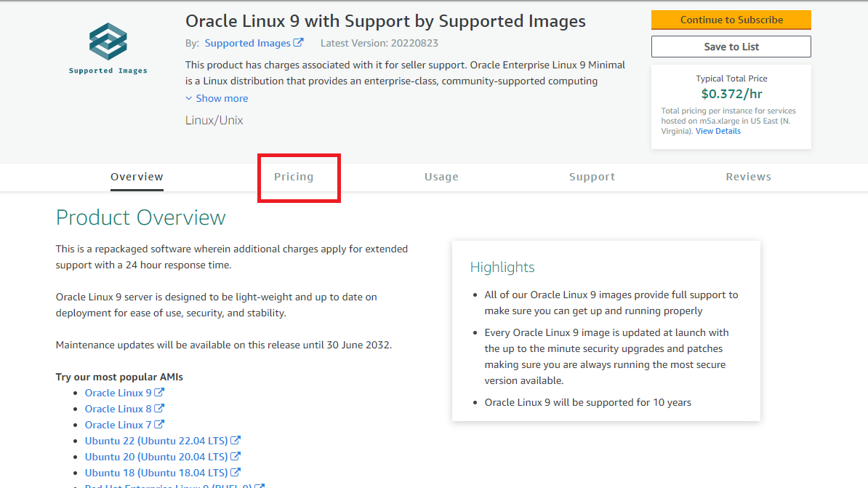Screen dimensions: 868x488
Task: Click the product title Oracle Linux 9 with Support
Action: [x=385, y=21]
